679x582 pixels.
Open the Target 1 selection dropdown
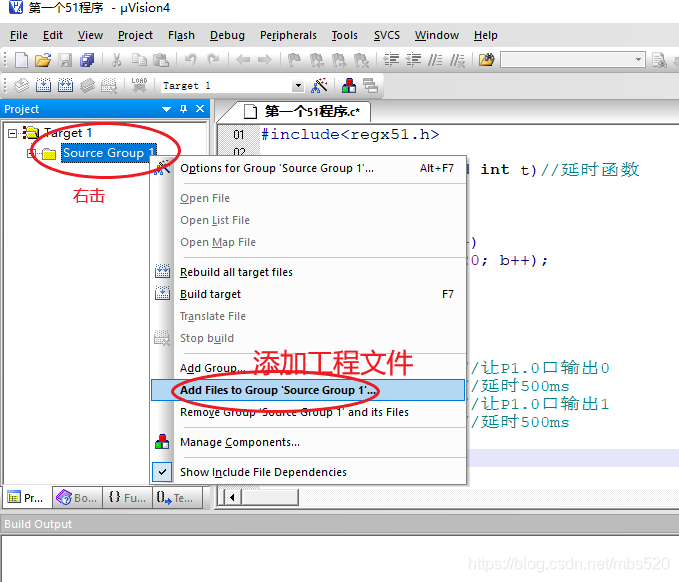(x=298, y=86)
